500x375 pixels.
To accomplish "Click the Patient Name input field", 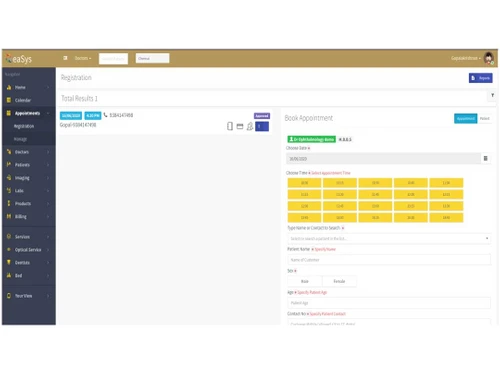I will [x=389, y=260].
